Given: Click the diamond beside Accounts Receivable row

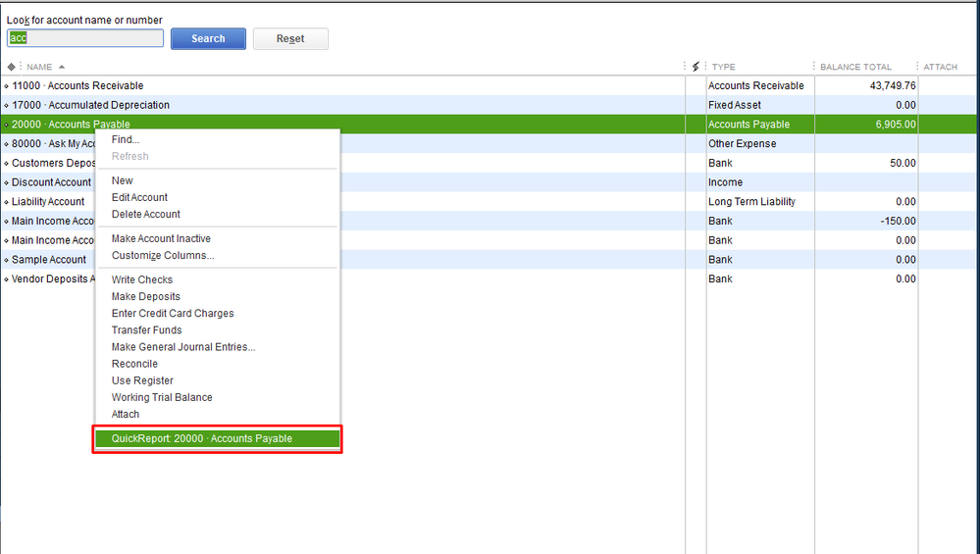Looking at the screenshot, I should (6, 86).
